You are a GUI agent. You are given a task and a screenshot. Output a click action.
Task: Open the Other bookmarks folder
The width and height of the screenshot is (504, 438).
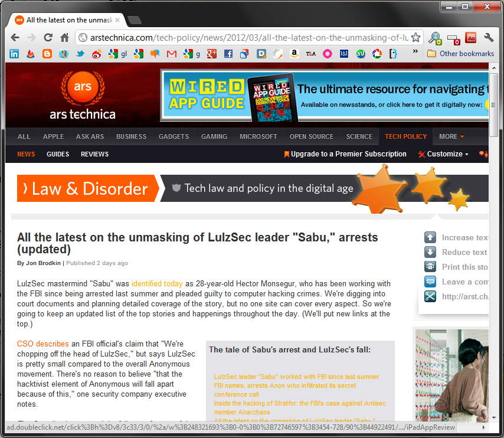[x=460, y=54]
